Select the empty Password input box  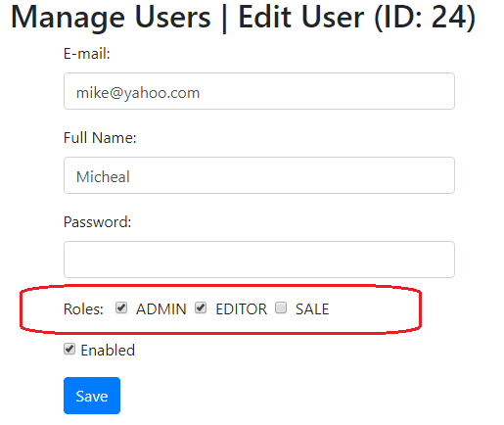pos(259,260)
